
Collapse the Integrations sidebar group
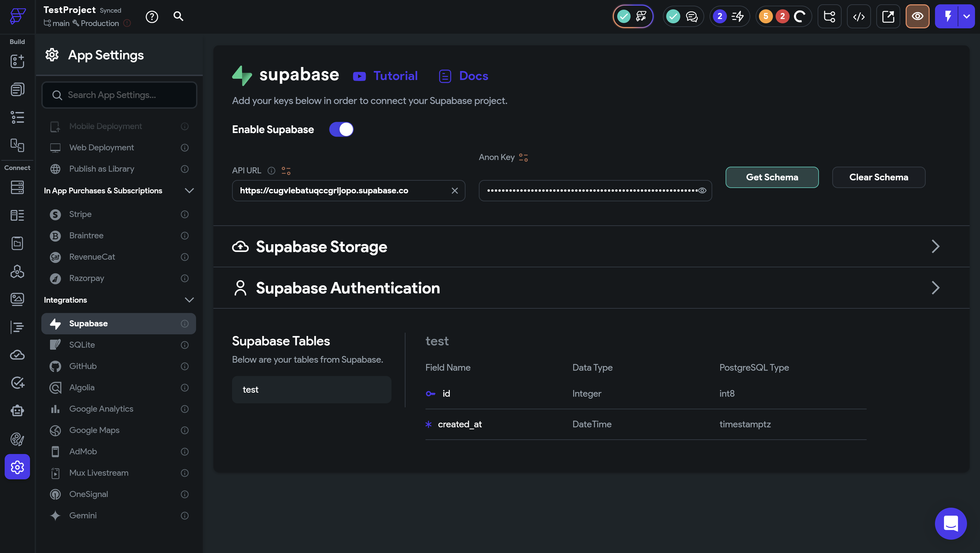click(189, 300)
